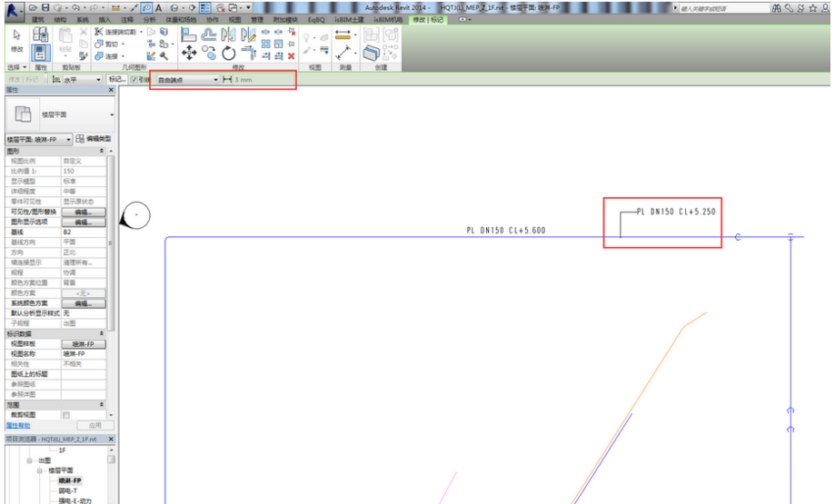
Task: Switch to the isBIM土建 ribbon tab
Action: [x=350, y=19]
